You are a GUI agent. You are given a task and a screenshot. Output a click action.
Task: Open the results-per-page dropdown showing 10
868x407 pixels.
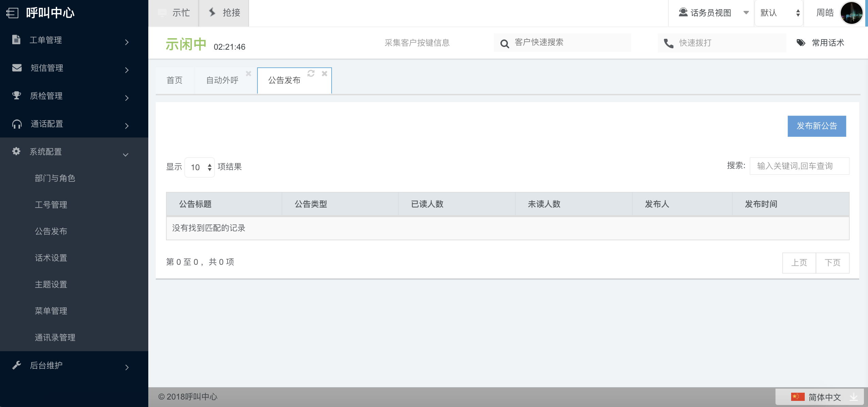(x=200, y=167)
